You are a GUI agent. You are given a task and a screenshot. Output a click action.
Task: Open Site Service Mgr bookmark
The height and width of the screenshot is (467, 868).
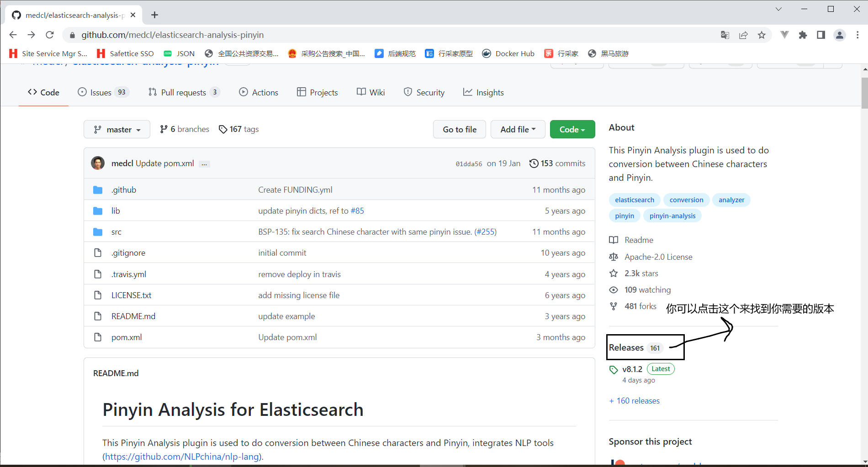pos(48,53)
